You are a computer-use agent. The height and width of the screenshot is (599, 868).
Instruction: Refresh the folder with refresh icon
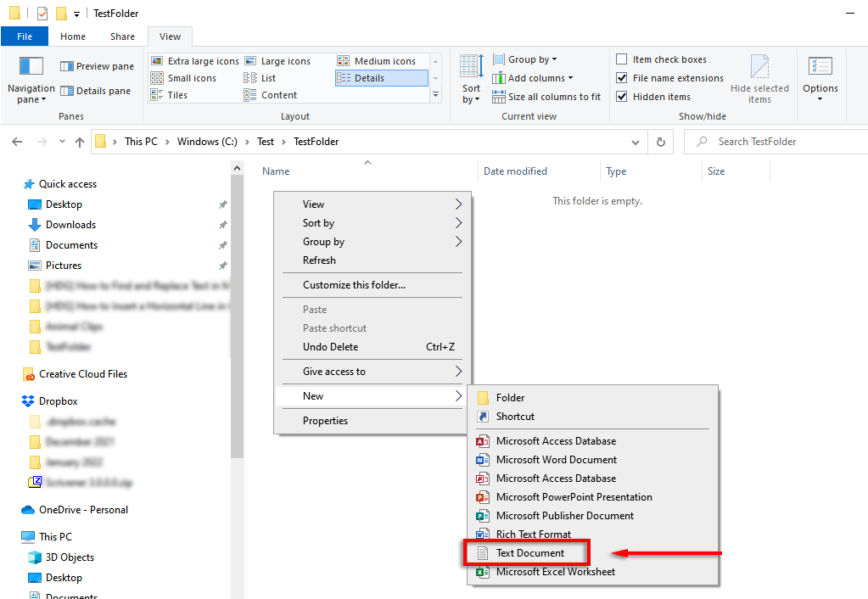point(660,143)
